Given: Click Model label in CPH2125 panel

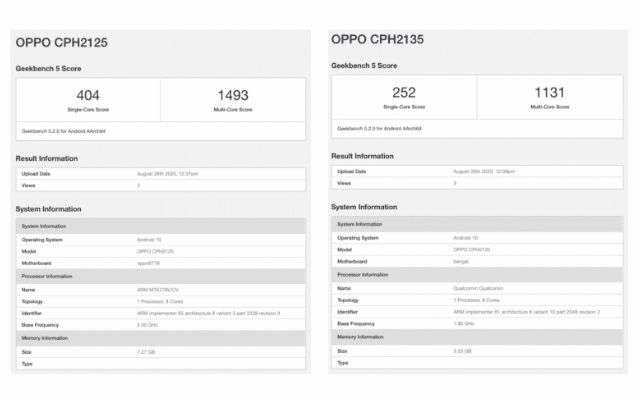Looking at the screenshot, I should [29, 251].
